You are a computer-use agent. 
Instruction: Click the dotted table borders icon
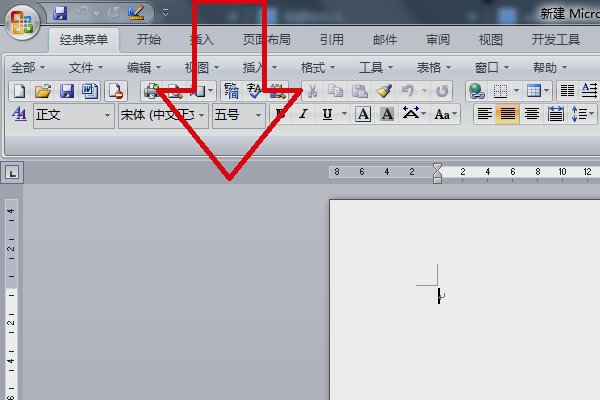click(500, 91)
